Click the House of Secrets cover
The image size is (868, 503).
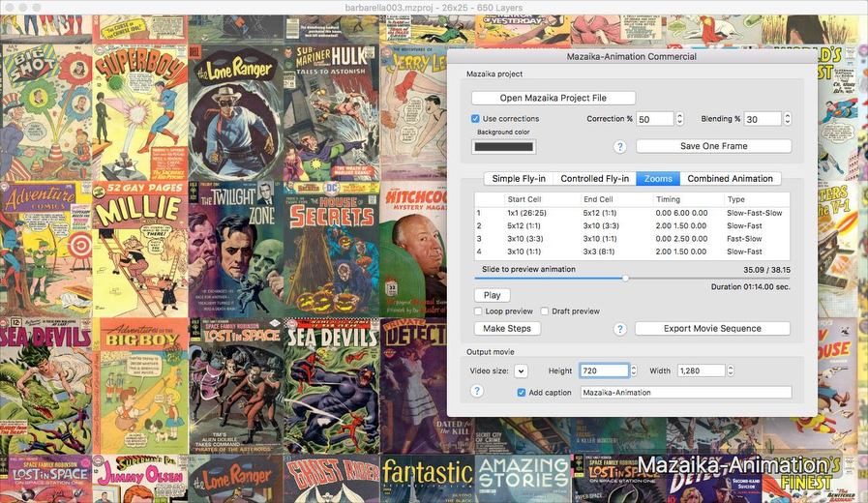tap(332, 249)
